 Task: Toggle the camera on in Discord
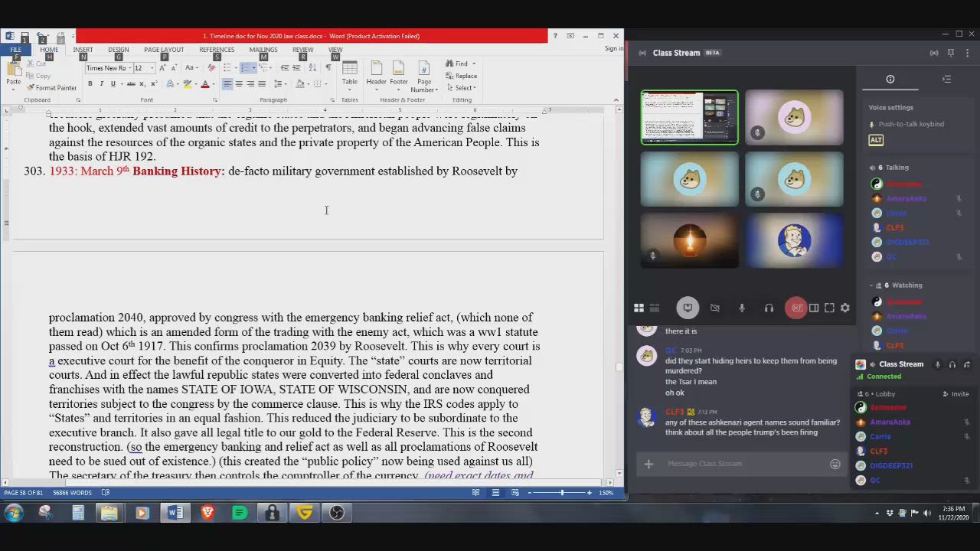point(714,308)
